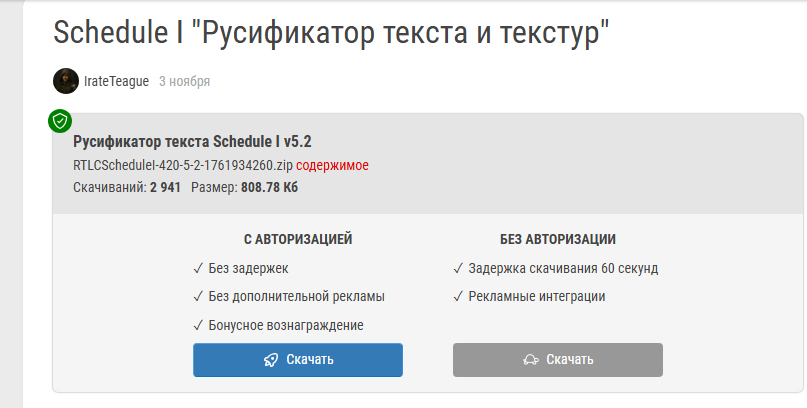The width and height of the screenshot is (807, 408).
Task: Select the "С АВТОРИЗАЦИЕЙ" column heading
Action: tap(298, 240)
